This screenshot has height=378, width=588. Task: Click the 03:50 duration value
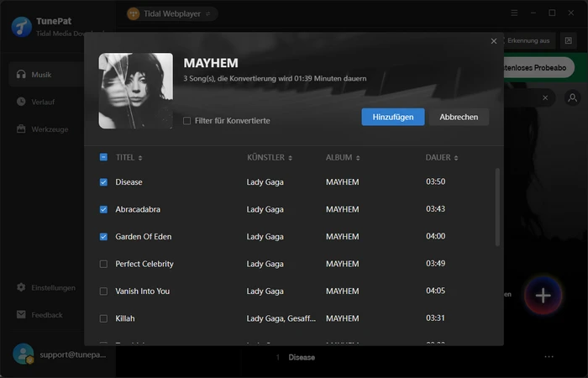tap(435, 182)
